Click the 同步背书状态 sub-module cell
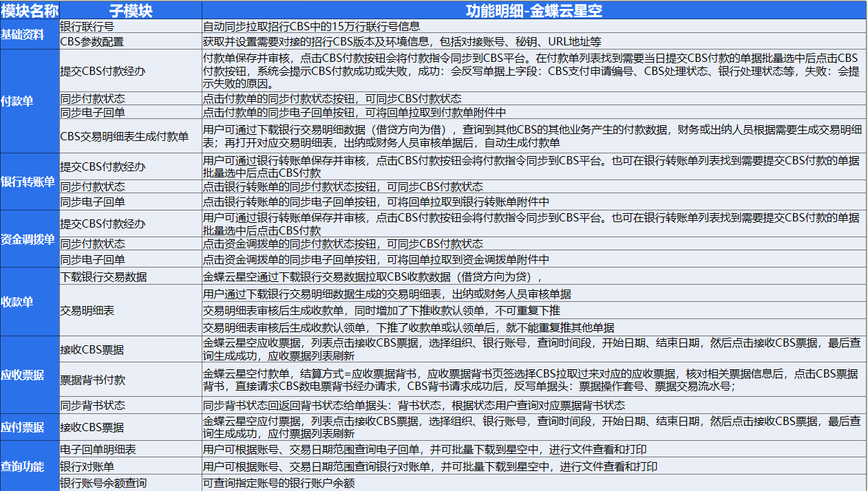The height and width of the screenshot is (491, 868). coord(131,404)
